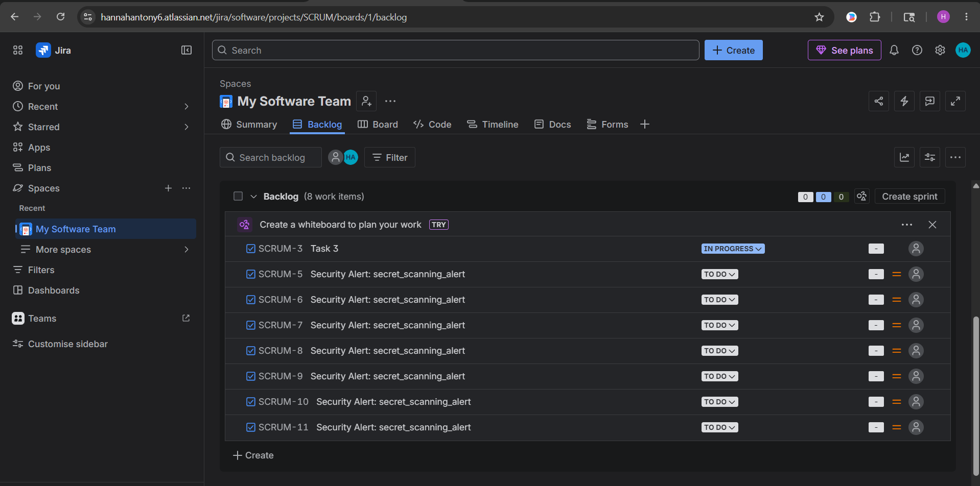This screenshot has width=980, height=486.
Task: Open project more actions ellipsis near title
Action: 390,101
